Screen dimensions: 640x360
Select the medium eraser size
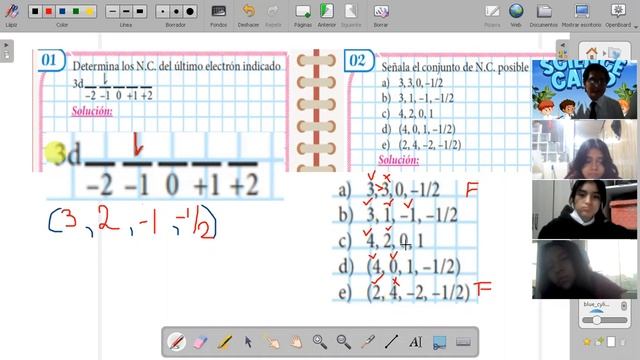(176, 11)
